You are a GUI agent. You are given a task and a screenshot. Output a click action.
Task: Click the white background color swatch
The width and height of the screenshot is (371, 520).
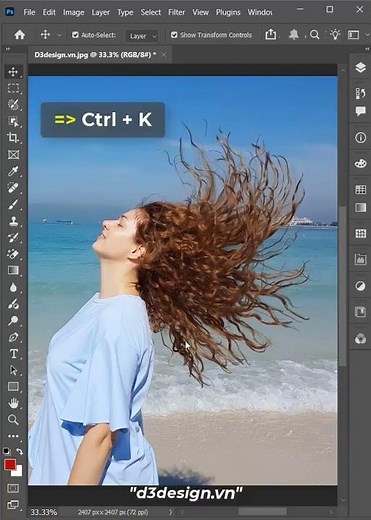[x=18, y=472]
